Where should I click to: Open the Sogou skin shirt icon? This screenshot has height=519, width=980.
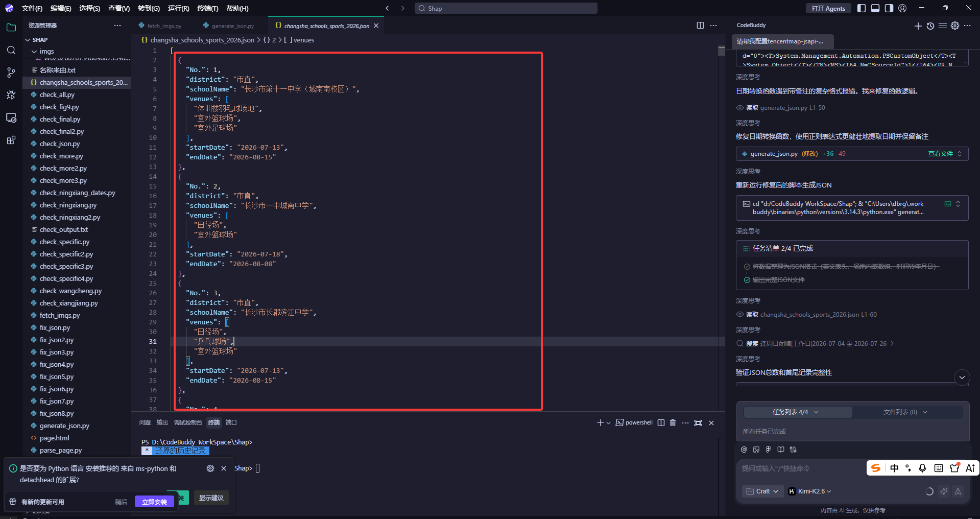pyautogui.click(x=954, y=468)
